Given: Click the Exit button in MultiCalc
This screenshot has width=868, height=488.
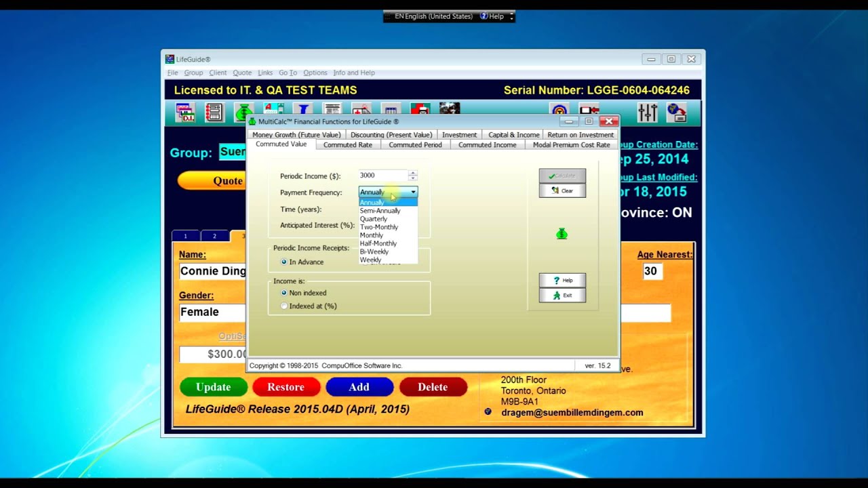Looking at the screenshot, I should [x=562, y=295].
